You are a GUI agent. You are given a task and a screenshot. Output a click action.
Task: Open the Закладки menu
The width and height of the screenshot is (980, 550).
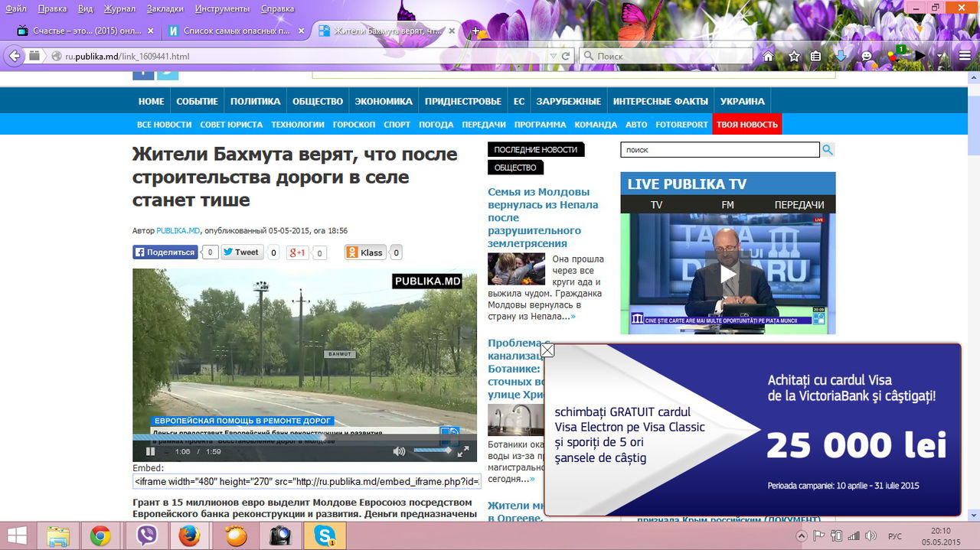pyautogui.click(x=164, y=8)
